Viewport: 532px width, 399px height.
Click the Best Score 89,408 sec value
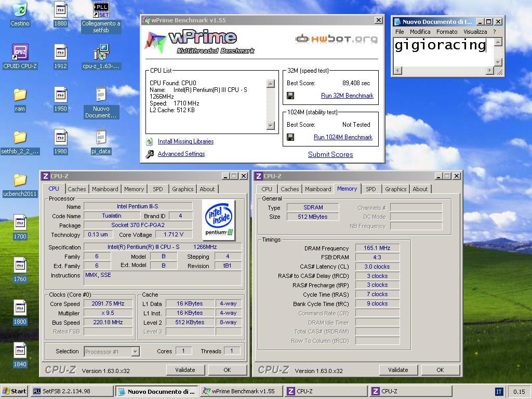coord(356,83)
